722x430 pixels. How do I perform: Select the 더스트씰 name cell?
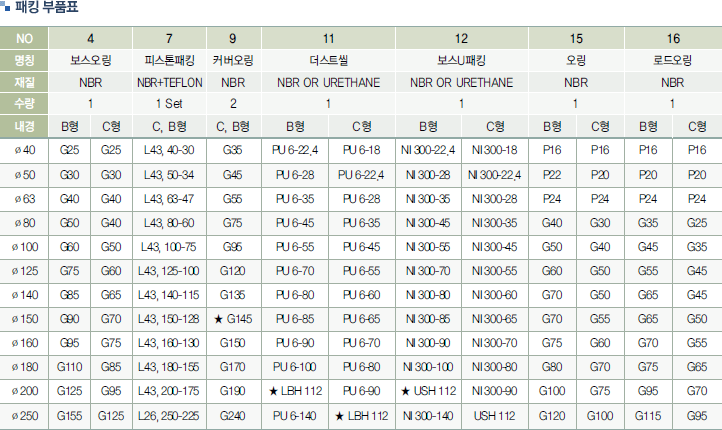(328, 60)
